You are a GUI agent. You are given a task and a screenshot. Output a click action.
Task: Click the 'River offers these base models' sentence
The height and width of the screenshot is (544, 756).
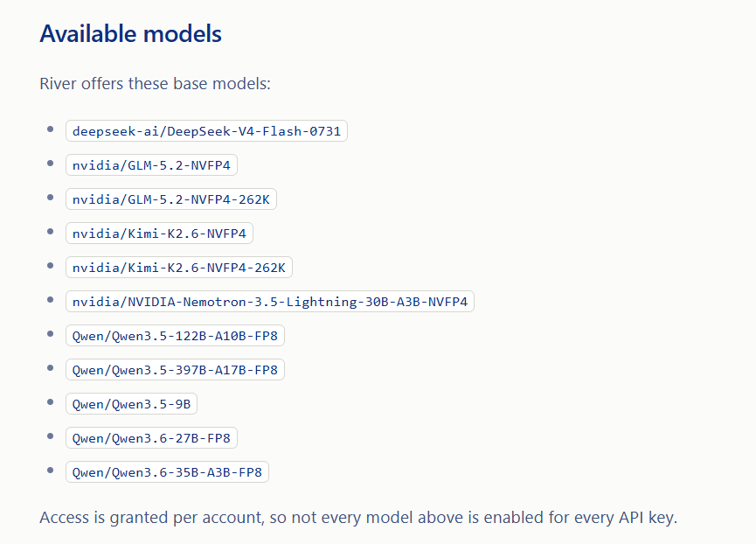tap(156, 83)
